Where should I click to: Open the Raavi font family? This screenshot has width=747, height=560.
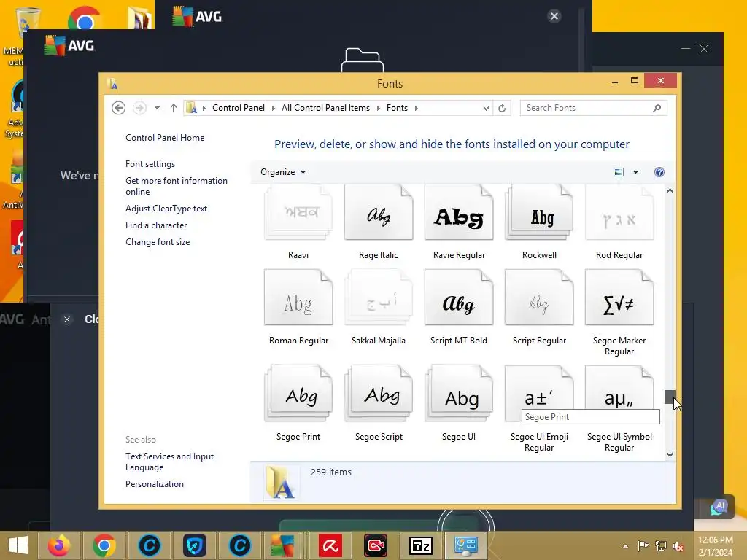pyautogui.click(x=298, y=213)
